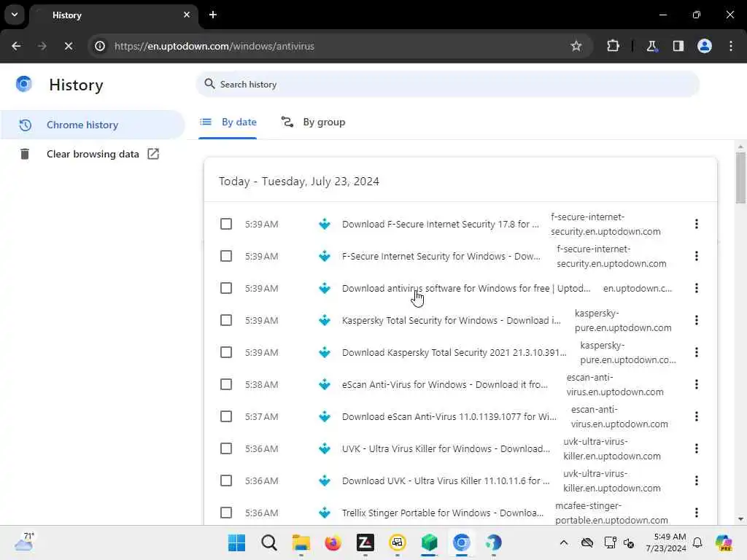Click the Chrome logo beside History title
The height and width of the screenshot is (560, 747).
tap(24, 84)
